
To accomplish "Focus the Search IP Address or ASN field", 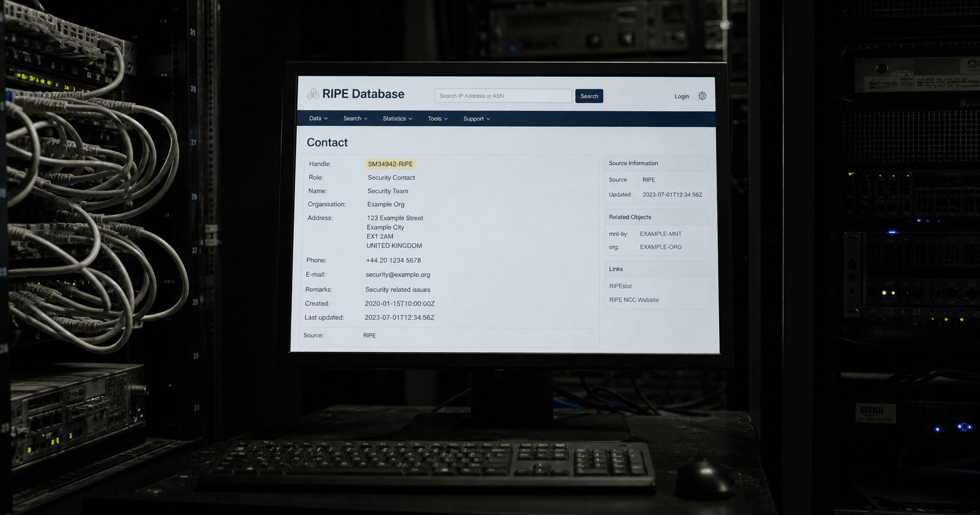I will (503, 96).
